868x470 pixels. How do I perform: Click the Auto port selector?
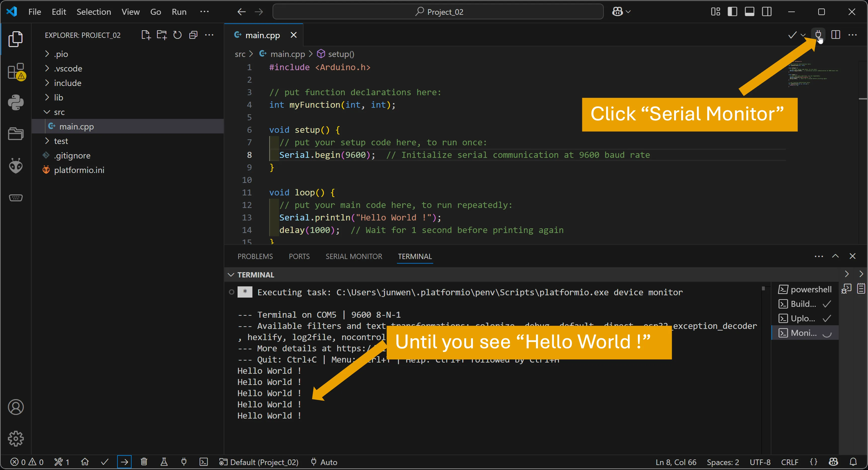[324, 462]
